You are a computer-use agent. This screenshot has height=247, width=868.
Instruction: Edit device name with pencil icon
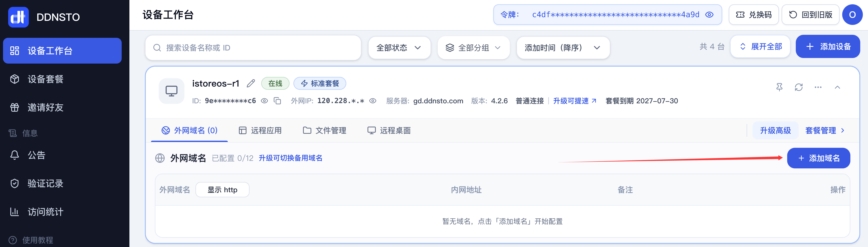tap(251, 83)
